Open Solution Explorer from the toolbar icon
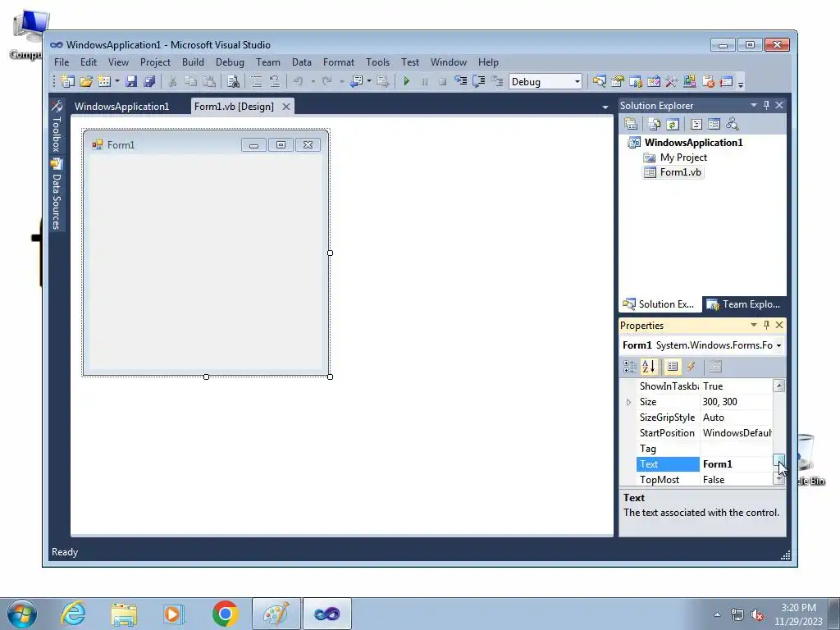The image size is (840, 630). tap(599, 81)
